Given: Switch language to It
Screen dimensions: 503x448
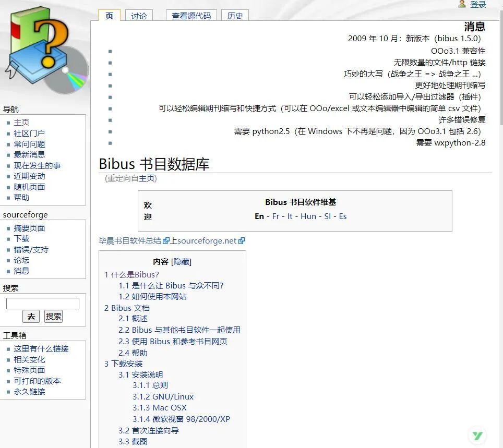Looking at the screenshot, I should [290, 216].
